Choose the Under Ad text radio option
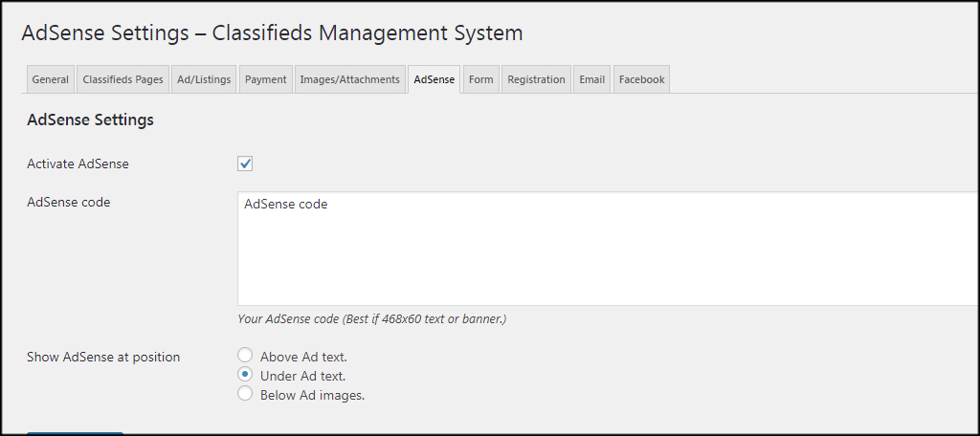Screen dimensions: 980x436 (245, 375)
